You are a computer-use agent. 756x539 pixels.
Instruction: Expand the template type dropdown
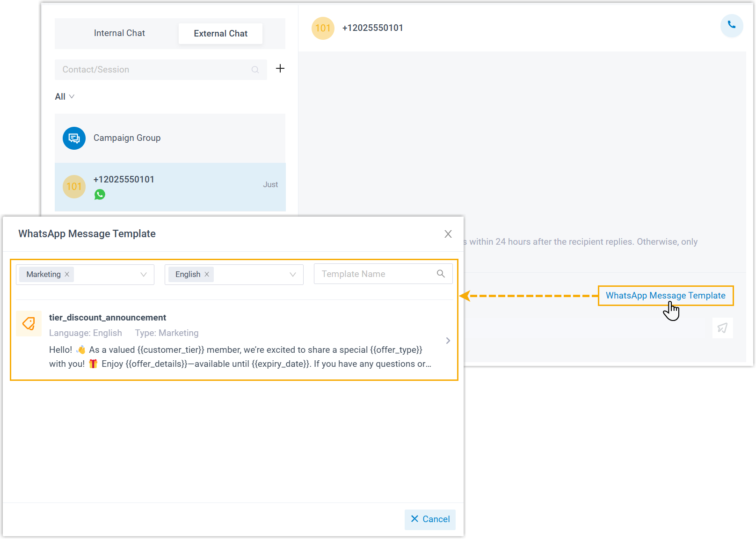(x=144, y=275)
